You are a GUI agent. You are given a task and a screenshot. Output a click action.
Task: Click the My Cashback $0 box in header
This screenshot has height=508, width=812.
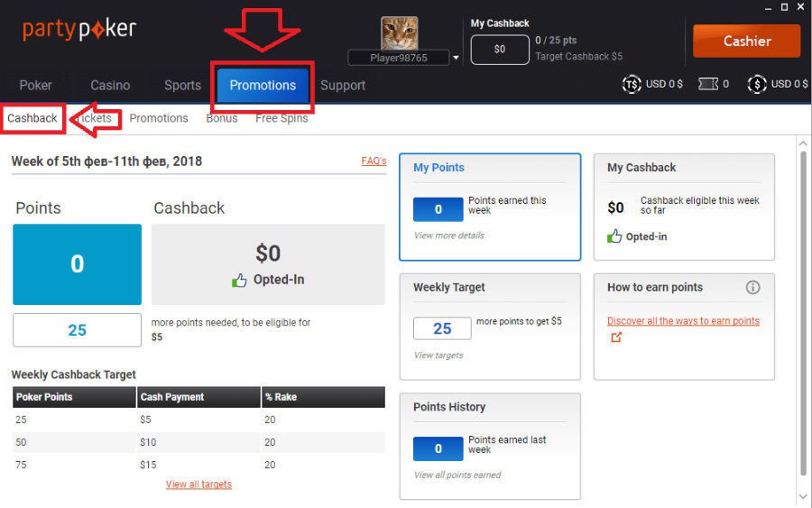[x=500, y=50]
